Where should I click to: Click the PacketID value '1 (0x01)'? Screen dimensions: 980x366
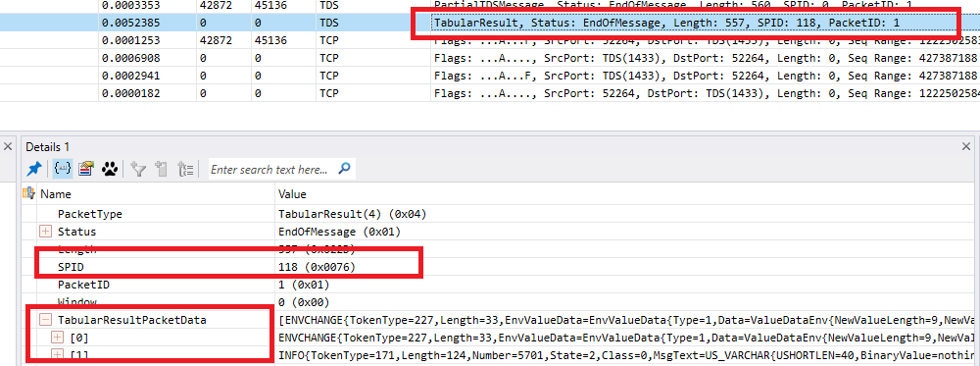click(x=303, y=285)
